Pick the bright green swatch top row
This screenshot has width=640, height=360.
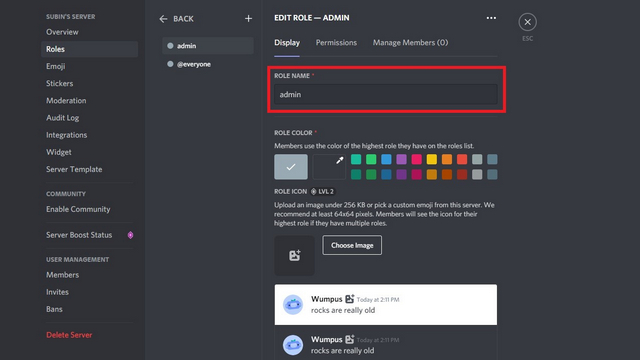click(371, 159)
